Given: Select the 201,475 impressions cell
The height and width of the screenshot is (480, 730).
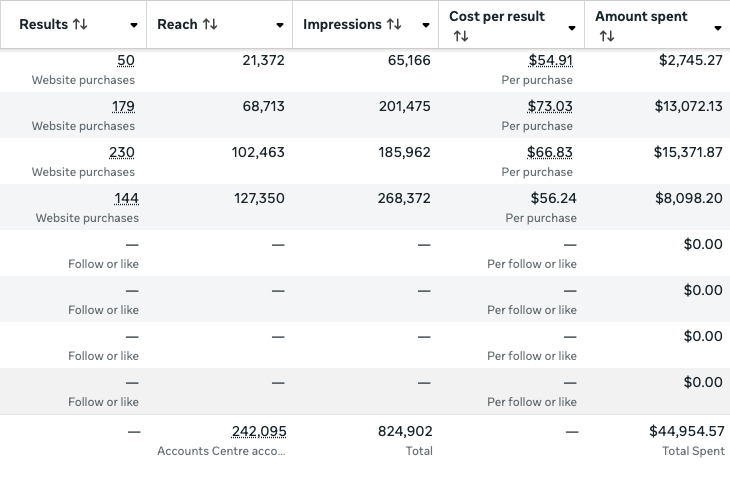Looking at the screenshot, I should coord(405,107).
